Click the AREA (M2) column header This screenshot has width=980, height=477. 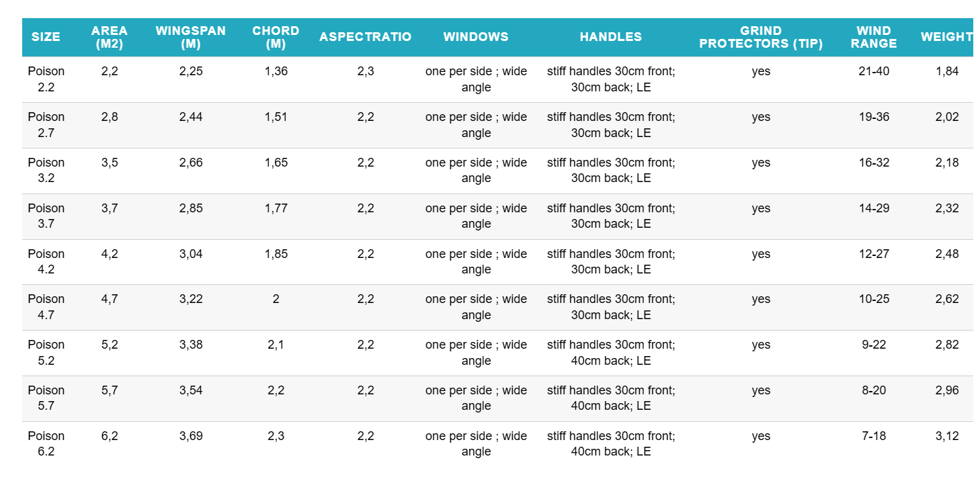(110, 37)
